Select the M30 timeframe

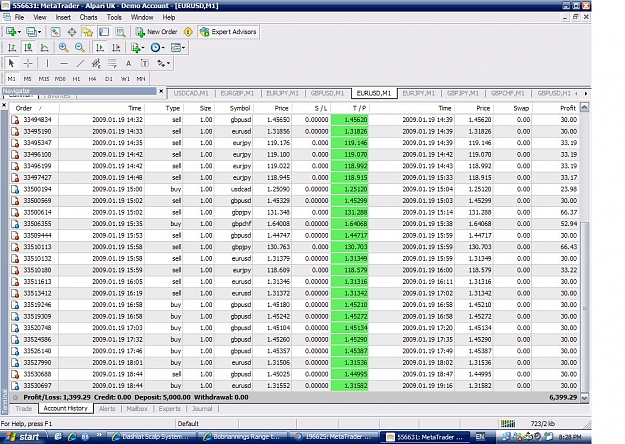pos(60,79)
